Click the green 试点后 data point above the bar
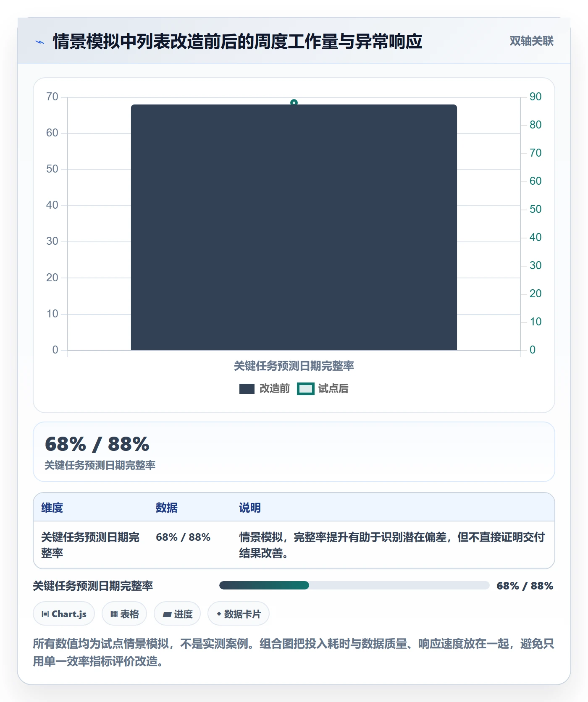The width and height of the screenshot is (588, 702). [x=294, y=102]
